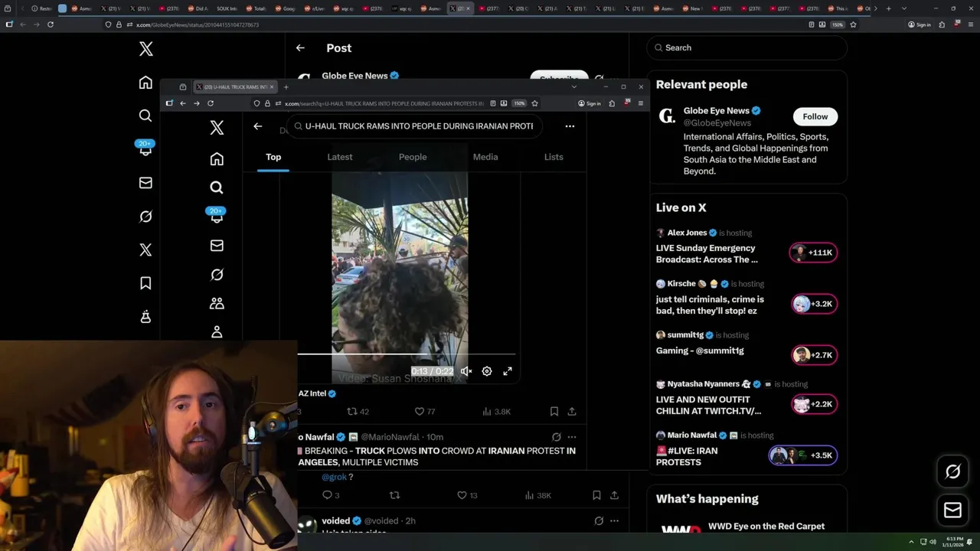Reply to the @grok post with 3 replies
The width and height of the screenshot is (980, 551).
(331, 495)
